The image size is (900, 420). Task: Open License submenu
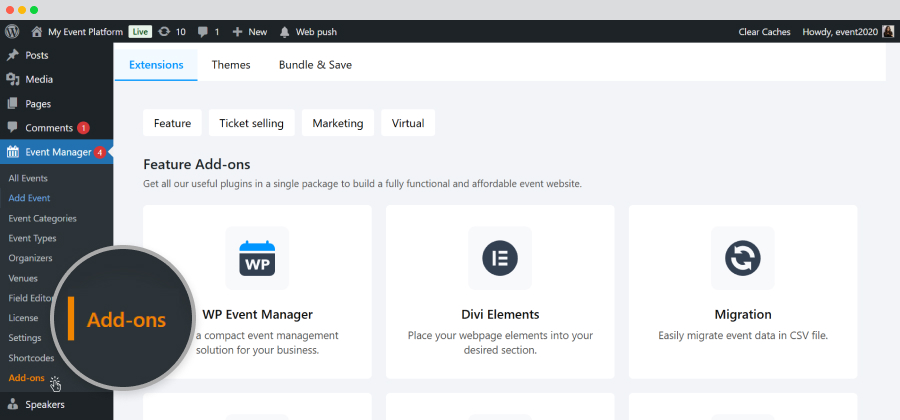point(24,318)
